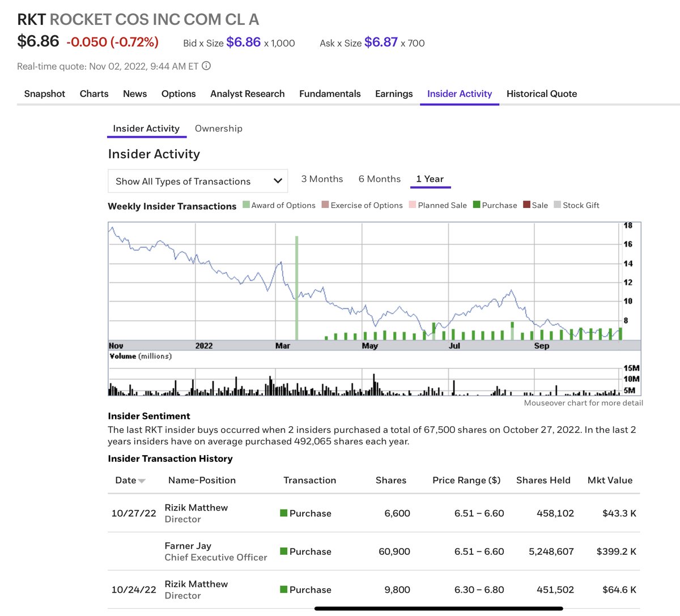Click the bid price $6.86
The width and height of the screenshot is (680, 616).
point(244,42)
